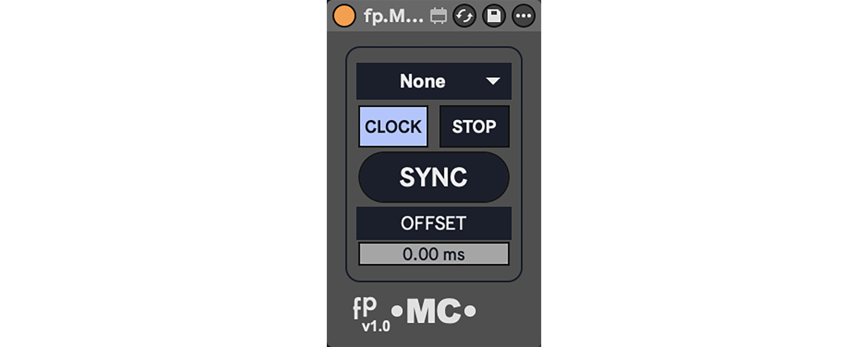This screenshot has height=347, width=868.
Task: Click the v1.0 version label
Action: (376, 326)
